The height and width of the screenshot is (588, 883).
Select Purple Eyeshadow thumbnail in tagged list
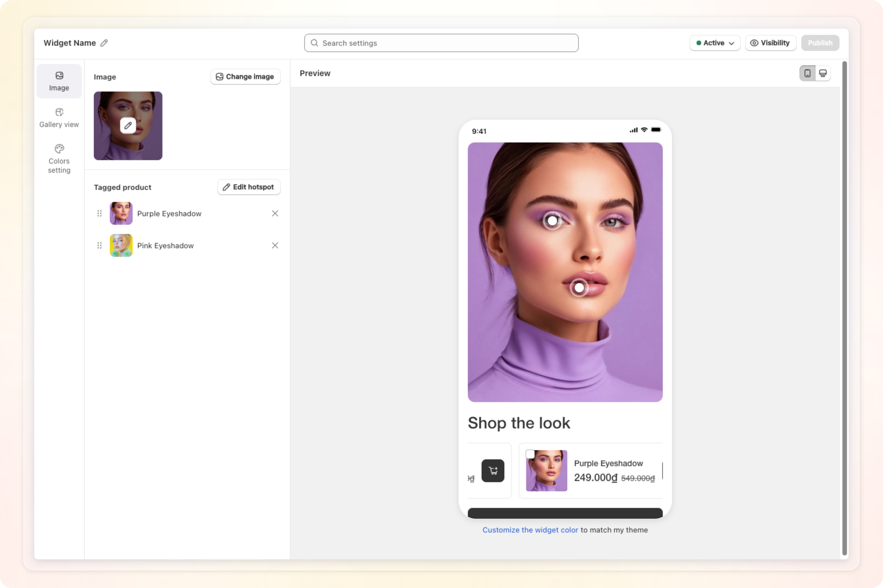point(121,213)
